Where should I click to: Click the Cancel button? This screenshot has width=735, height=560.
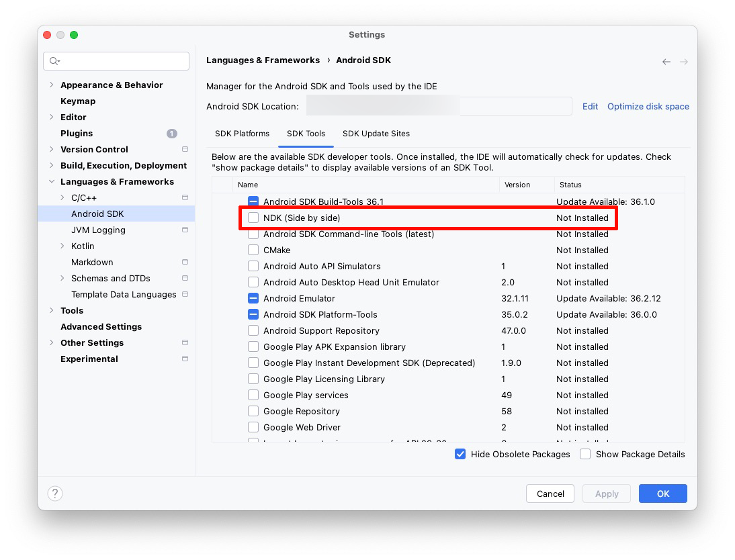pyautogui.click(x=550, y=494)
